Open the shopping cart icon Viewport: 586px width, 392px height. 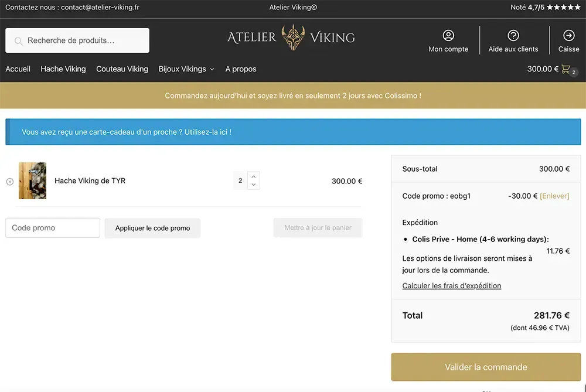(x=566, y=69)
